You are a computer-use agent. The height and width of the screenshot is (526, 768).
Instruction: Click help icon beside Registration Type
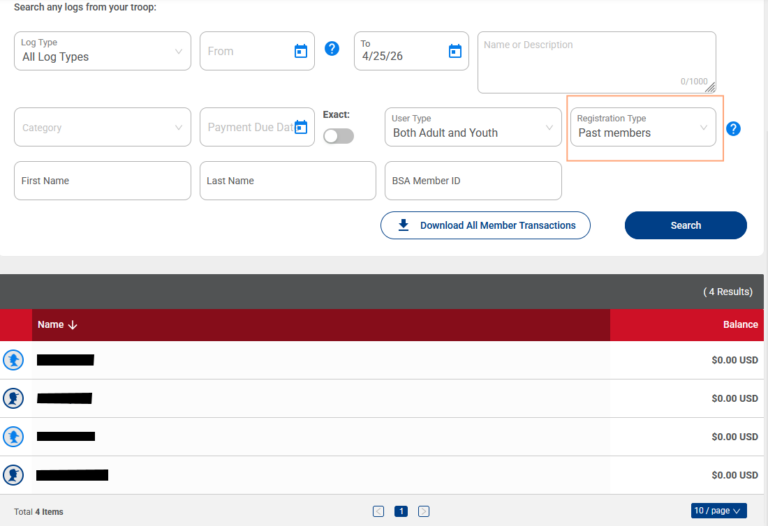point(733,128)
